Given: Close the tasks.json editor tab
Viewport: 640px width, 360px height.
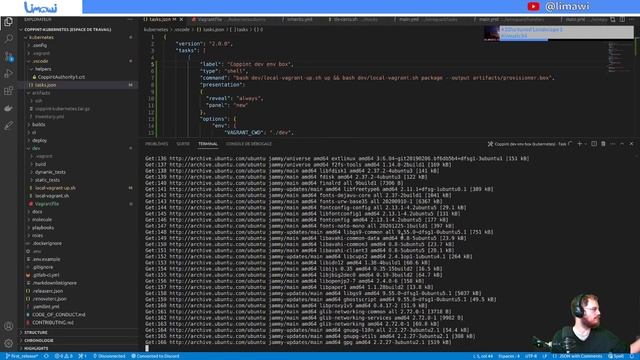Looking at the screenshot, I should point(181,19).
